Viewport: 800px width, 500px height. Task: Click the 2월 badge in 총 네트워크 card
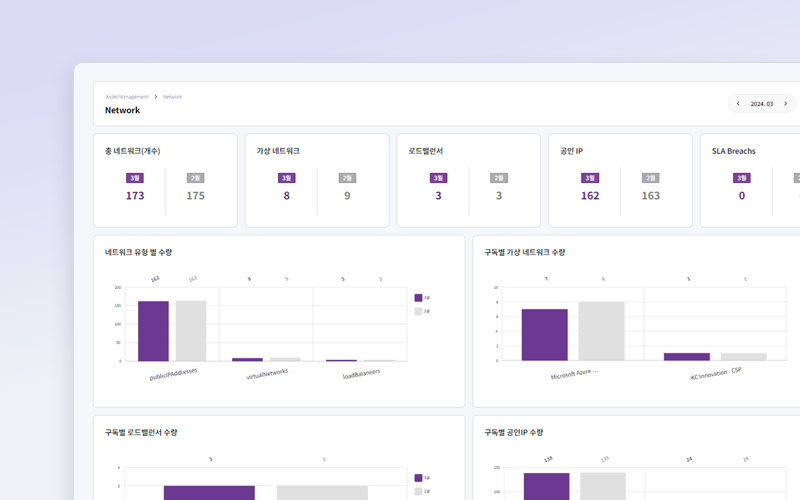(x=195, y=178)
